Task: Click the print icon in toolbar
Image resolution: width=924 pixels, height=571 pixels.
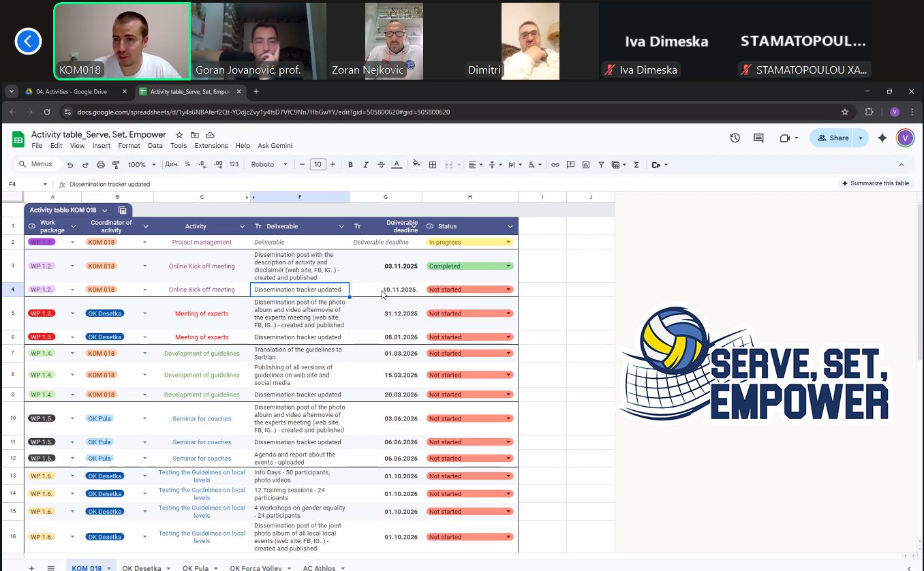Action: tap(101, 164)
